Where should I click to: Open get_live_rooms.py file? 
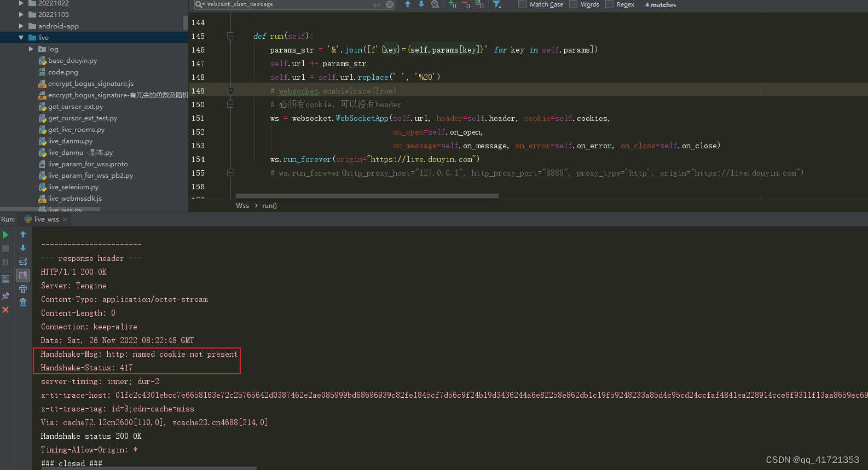click(76, 129)
